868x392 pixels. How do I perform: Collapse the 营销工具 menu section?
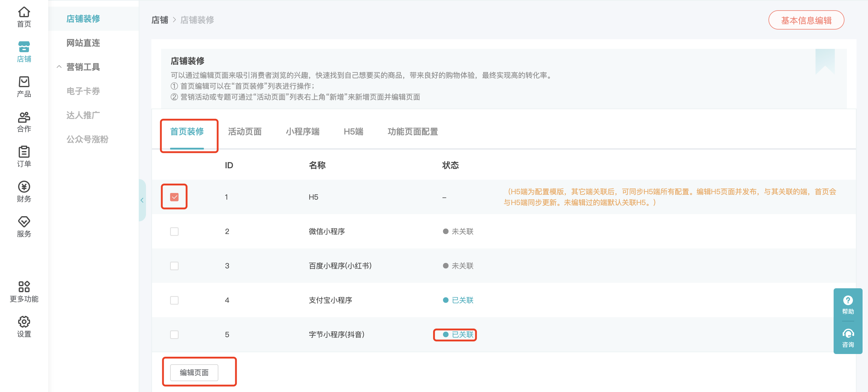pos(59,67)
